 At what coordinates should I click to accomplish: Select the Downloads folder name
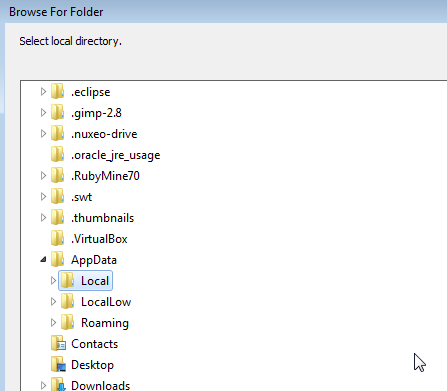click(x=100, y=386)
